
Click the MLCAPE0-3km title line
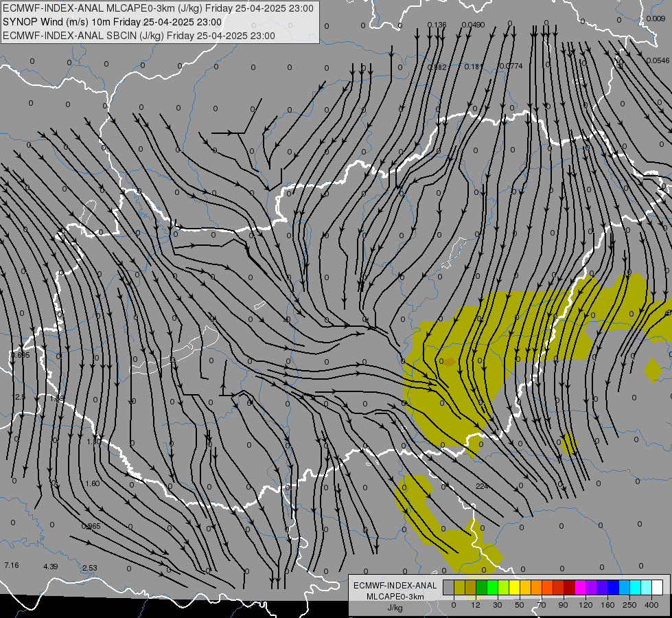[x=158, y=8]
